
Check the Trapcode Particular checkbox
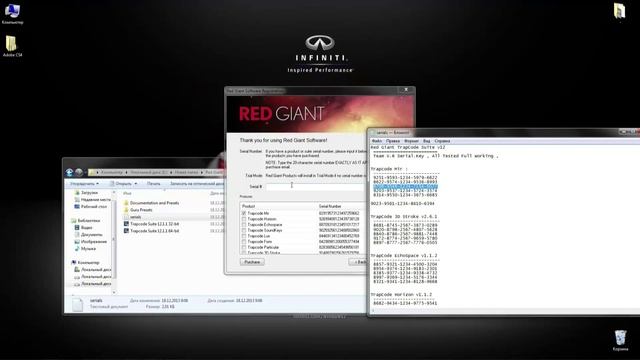pos(244,247)
